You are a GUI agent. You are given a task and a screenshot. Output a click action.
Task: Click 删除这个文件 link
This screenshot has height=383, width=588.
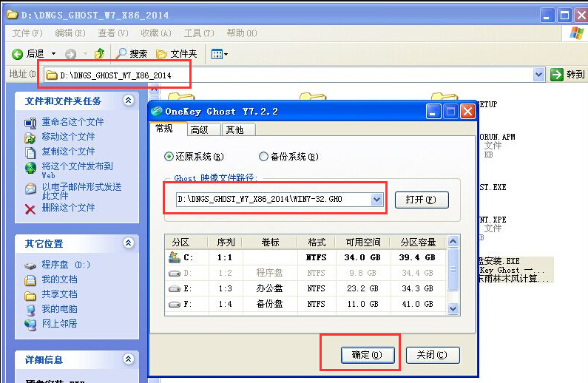[x=68, y=207]
